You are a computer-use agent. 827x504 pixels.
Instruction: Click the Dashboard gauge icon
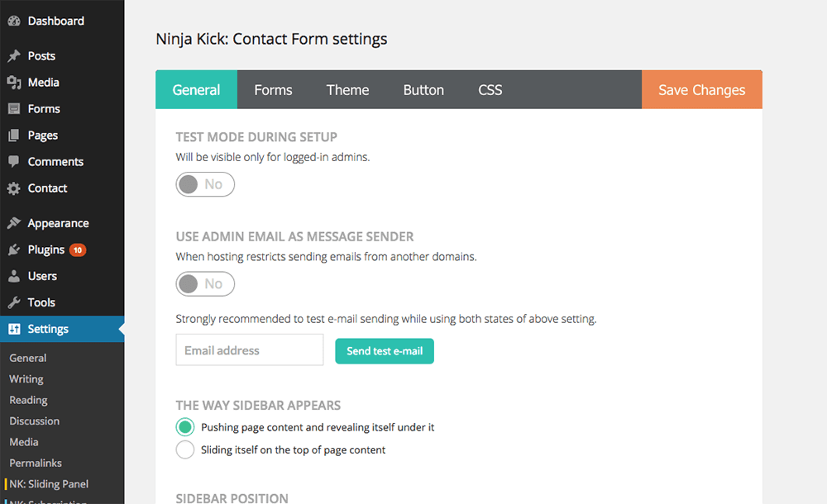coord(14,21)
